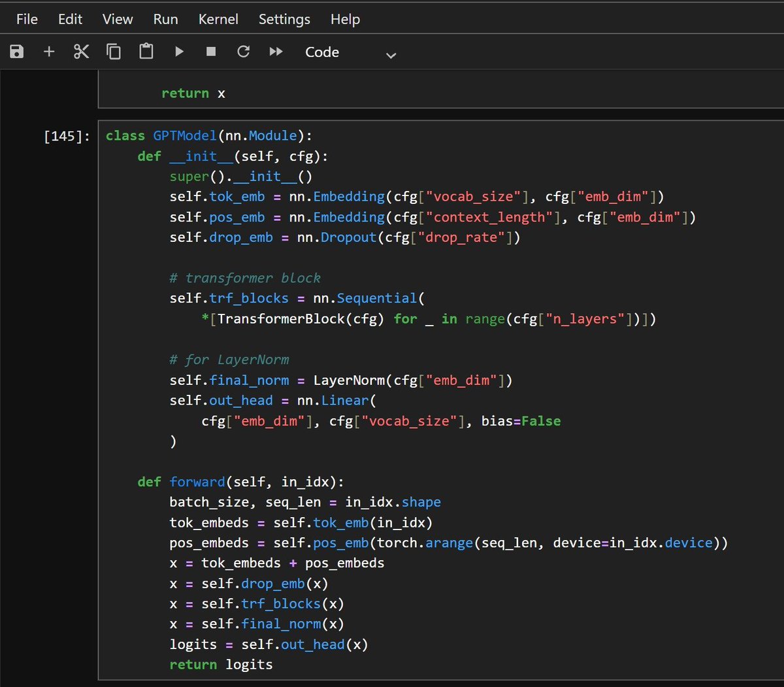Click the 'logits = self.out_head(x)' line

[x=269, y=645]
